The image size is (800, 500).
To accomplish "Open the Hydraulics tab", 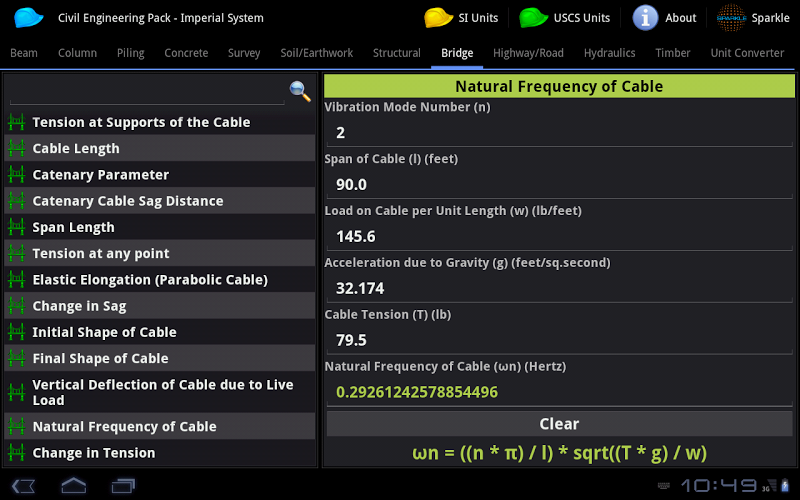I will pyautogui.click(x=610, y=53).
